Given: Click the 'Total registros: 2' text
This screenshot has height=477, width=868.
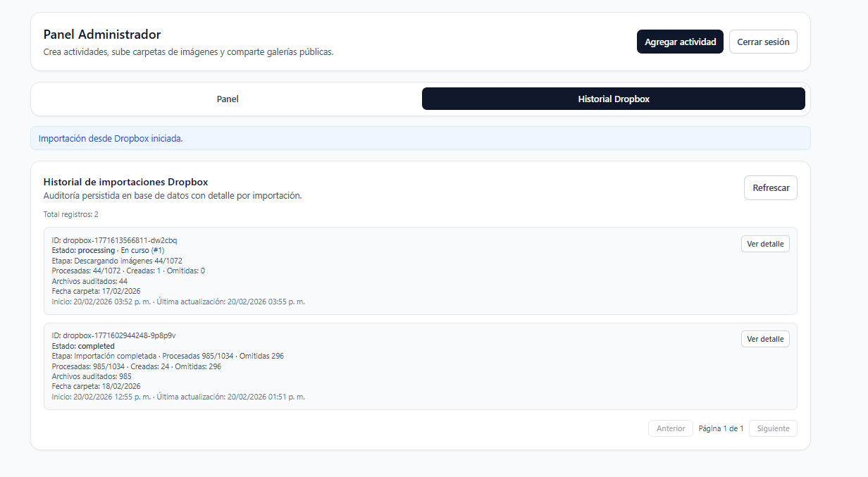Looking at the screenshot, I should click(x=71, y=214).
